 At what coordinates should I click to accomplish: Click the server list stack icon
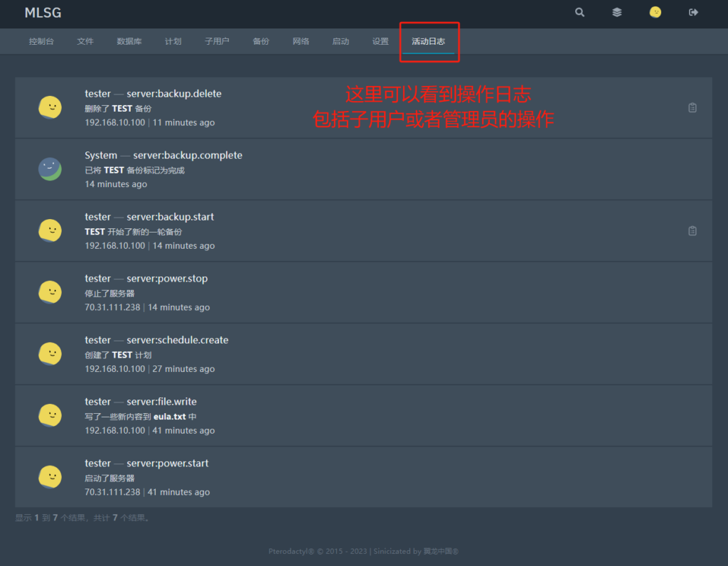pyautogui.click(x=616, y=12)
